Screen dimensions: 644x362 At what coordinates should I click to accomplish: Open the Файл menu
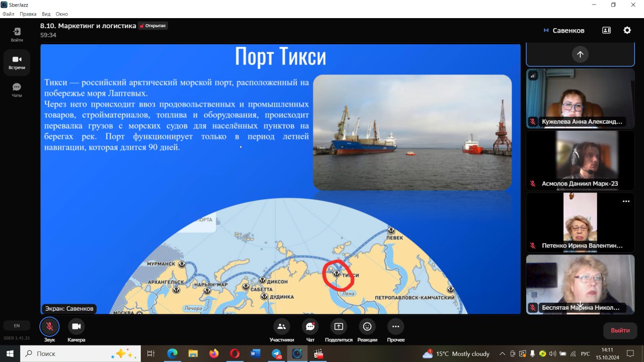pos(8,14)
